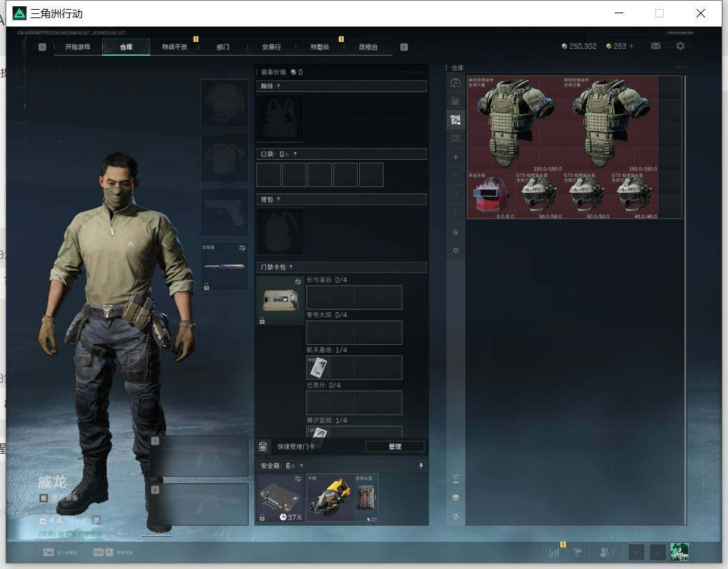728x569 pixels.
Task: Click the 巴克什 keycard slots
Action: coord(354,402)
